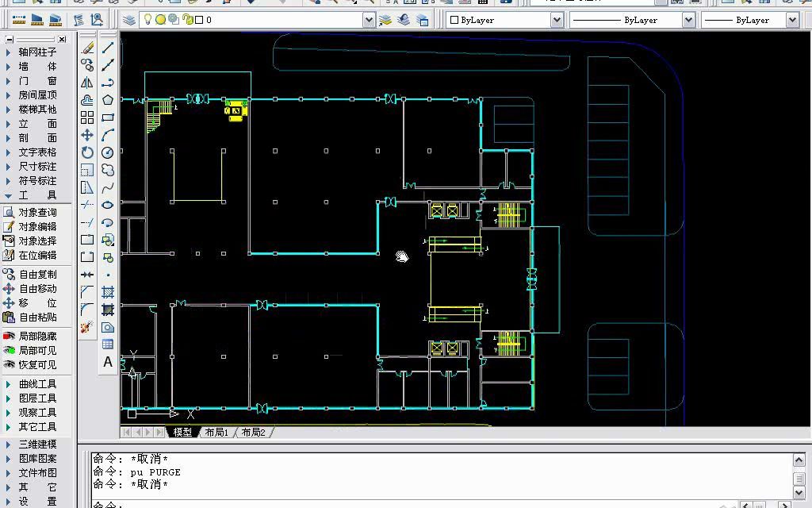Open the Layer Properties Manager icon

click(x=129, y=20)
